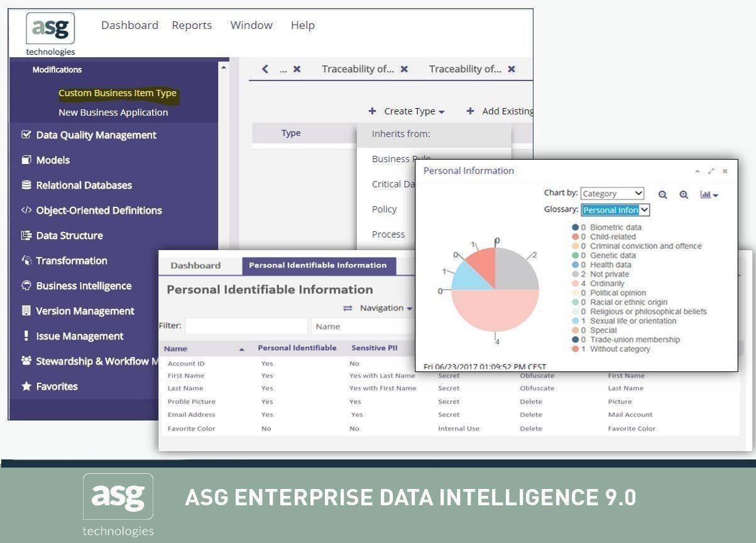This screenshot has width=756, height=543.
Task: Click the back chevron in the tab strip
Action: (x=265, y=69)
